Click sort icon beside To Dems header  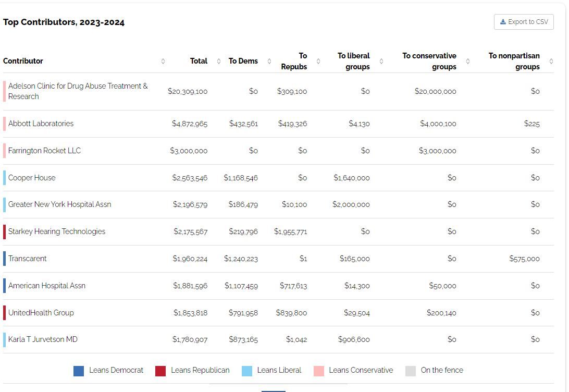point(269,62)
